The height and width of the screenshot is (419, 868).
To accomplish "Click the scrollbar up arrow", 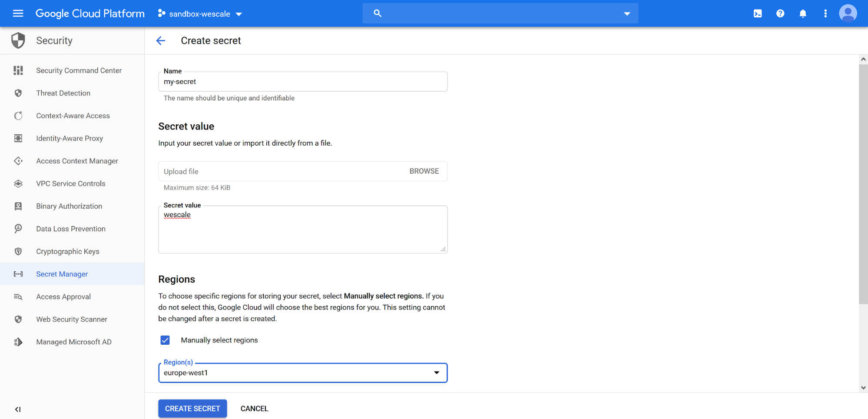I will pyautogui.click(x=863, y=59).
